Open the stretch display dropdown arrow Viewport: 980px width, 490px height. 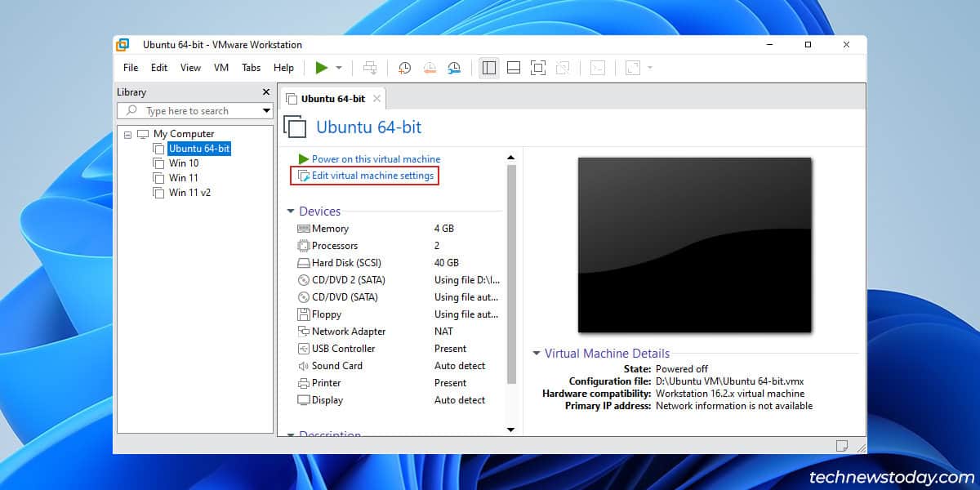[650, 68]
